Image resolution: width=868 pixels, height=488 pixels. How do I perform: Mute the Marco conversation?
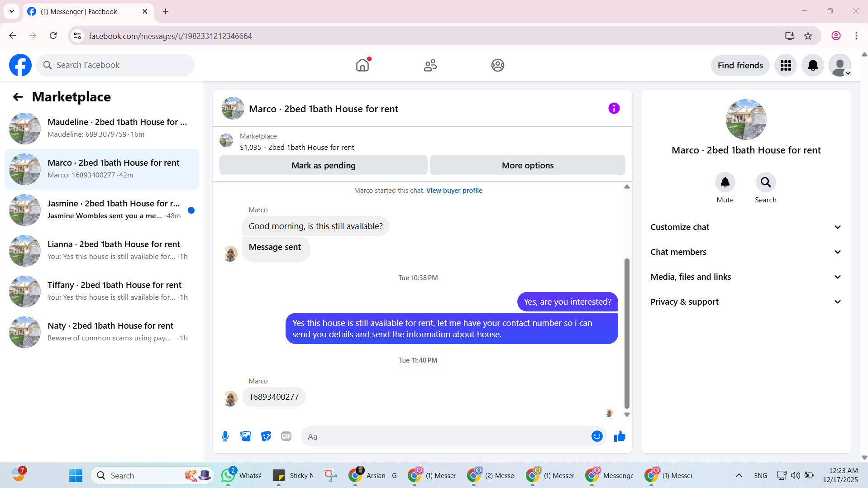(725, 182)
